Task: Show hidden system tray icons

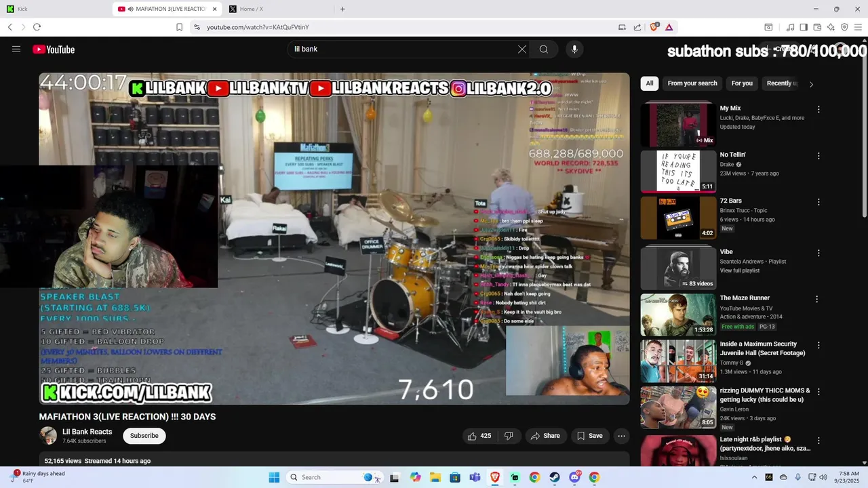Action: (x=754, y=477)
